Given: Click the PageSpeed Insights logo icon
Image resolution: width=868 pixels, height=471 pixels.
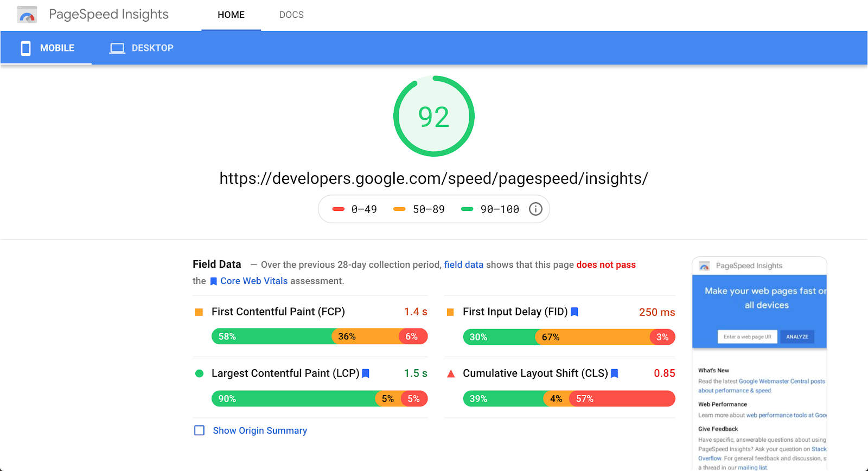Looking at the screenshot, I should click(x=27, y=15).
